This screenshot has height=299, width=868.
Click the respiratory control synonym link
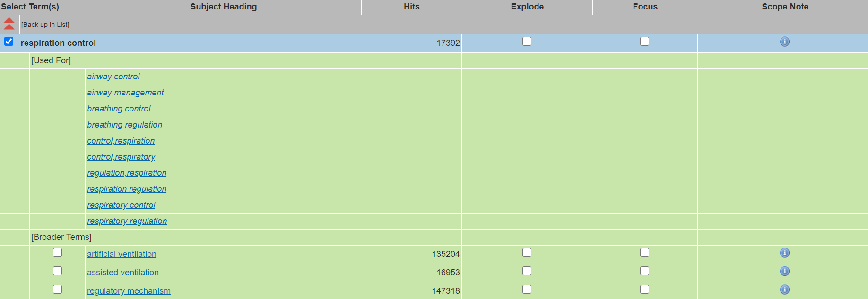coord(121,205)
